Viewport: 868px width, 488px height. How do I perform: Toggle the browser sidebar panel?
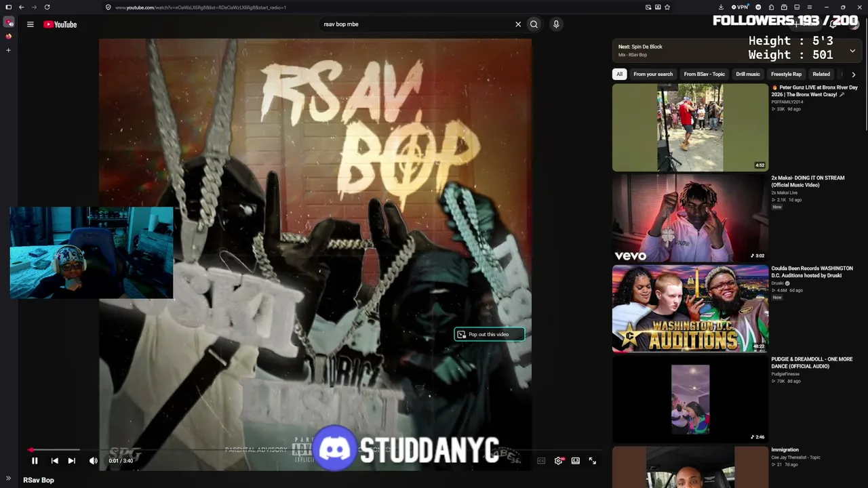click(x=8, y=7)
